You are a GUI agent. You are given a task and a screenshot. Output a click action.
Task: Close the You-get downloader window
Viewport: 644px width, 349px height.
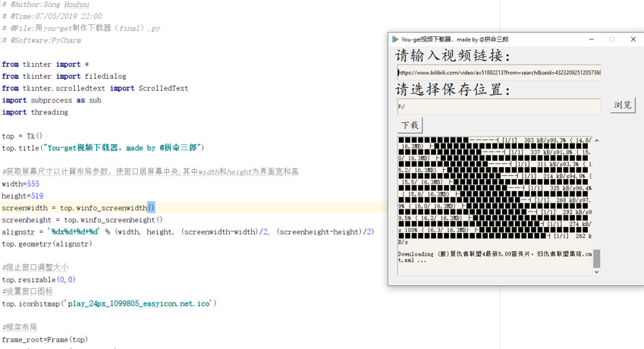pyautogui.click(x=633, y=39)
